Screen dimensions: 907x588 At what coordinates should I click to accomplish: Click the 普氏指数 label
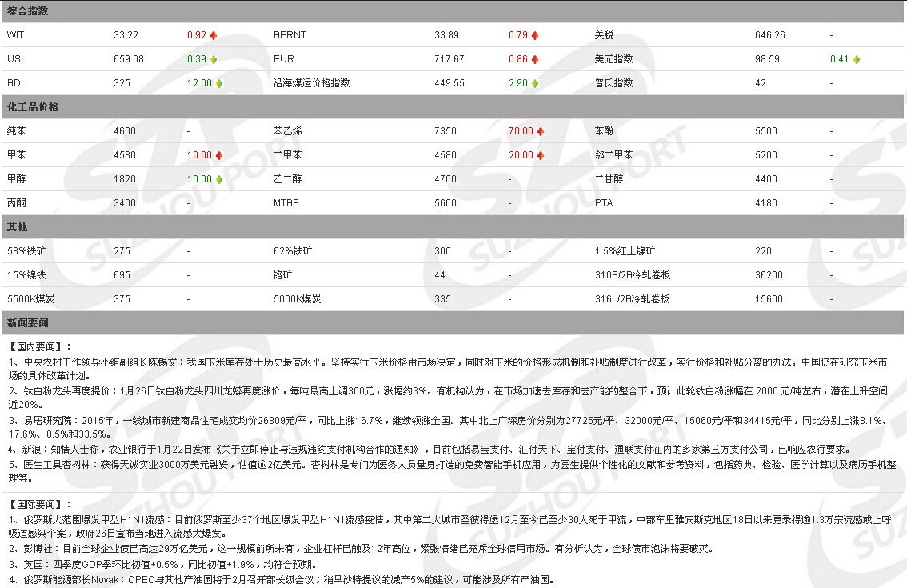pyautogui.click(x=613, y=83)
